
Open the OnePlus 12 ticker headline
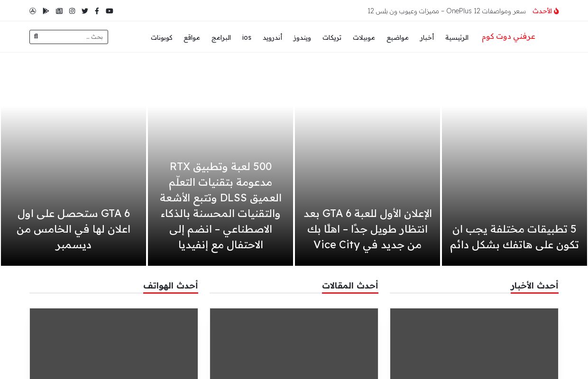(447, 11)
